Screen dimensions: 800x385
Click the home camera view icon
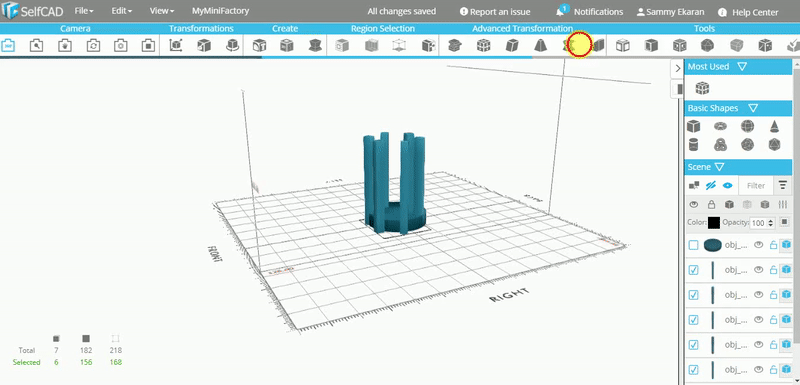point(8,45)
